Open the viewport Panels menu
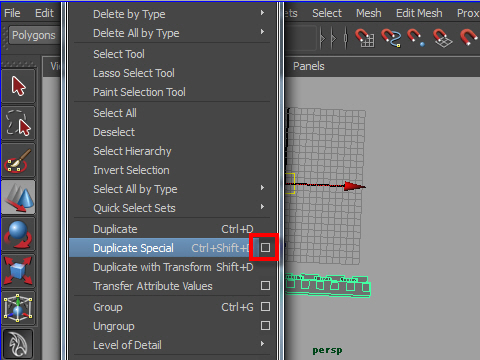The image size is (480, 360). coord(308,66)
